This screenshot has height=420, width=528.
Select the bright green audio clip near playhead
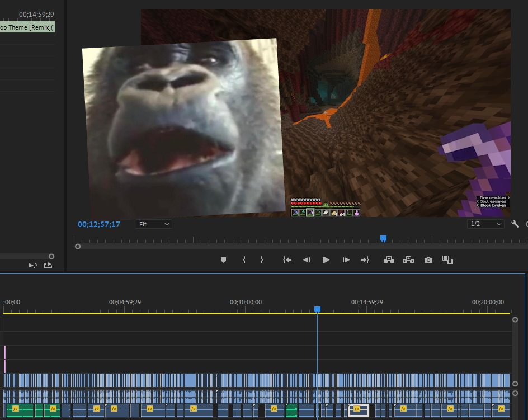(291, 410)
